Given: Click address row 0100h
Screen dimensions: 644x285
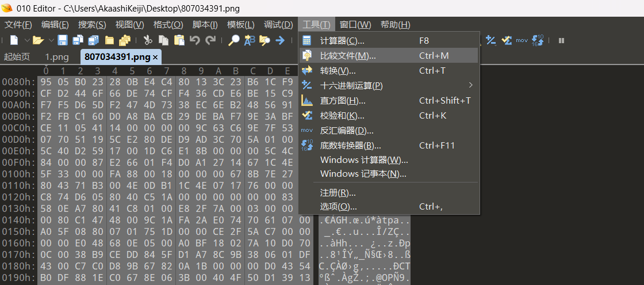Looking at the screenshot, I should 18,174.
